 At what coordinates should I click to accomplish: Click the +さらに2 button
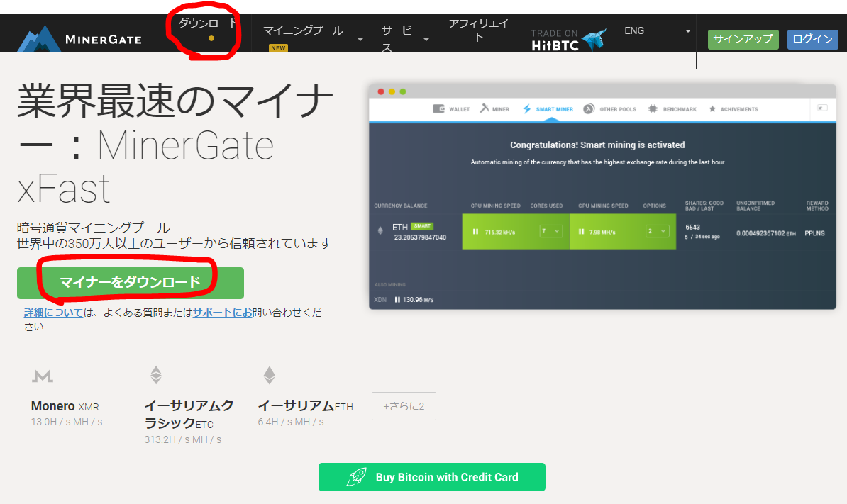[x=404, y=406]
